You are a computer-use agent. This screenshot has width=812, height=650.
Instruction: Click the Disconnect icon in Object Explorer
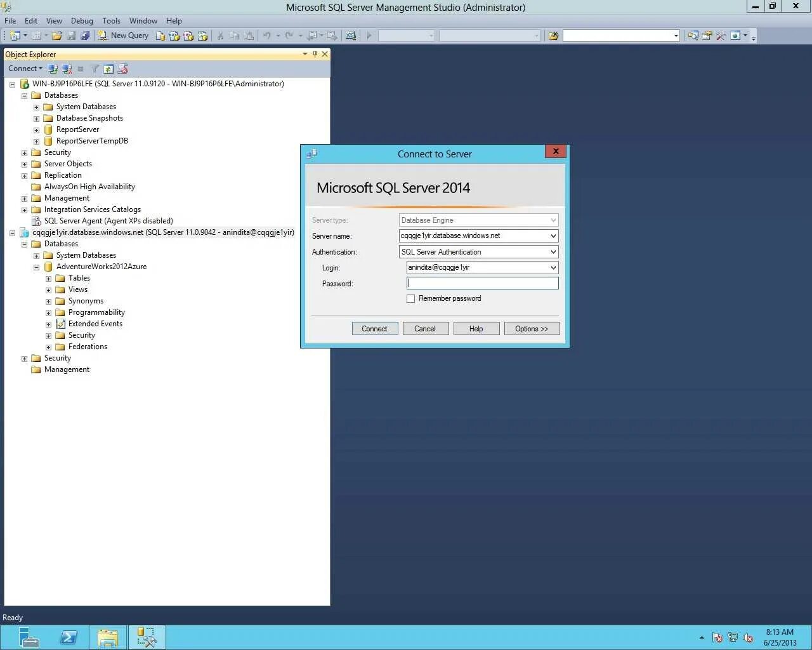tap(67, 69)
